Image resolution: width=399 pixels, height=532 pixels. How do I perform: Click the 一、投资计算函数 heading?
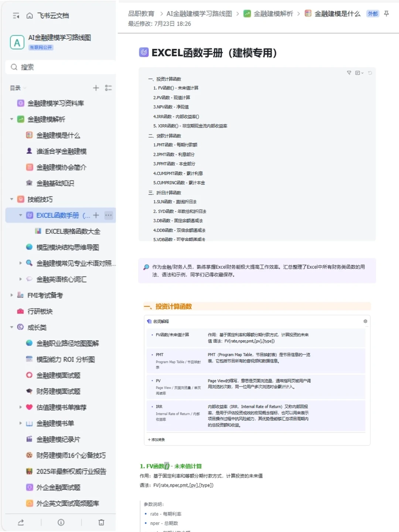tap(168, 306)
